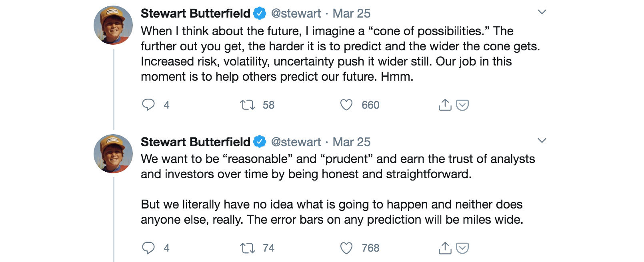Click the verified badge on the first tweet
644x262 pixels.
260,14
